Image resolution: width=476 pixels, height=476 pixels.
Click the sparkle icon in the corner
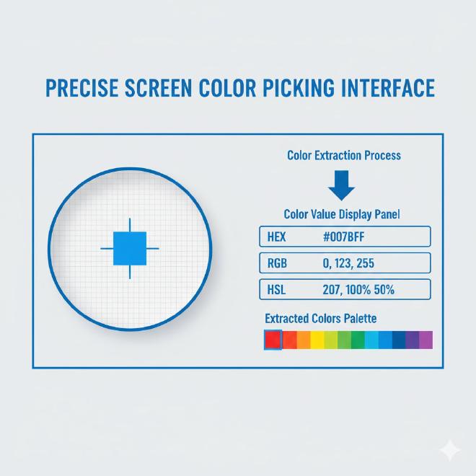451,451
